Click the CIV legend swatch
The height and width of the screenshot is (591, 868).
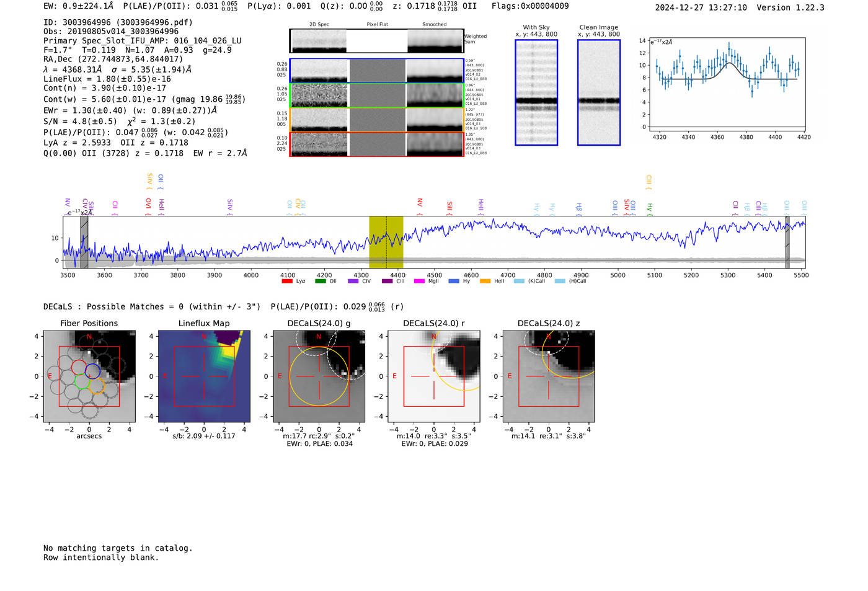point(353,281)
